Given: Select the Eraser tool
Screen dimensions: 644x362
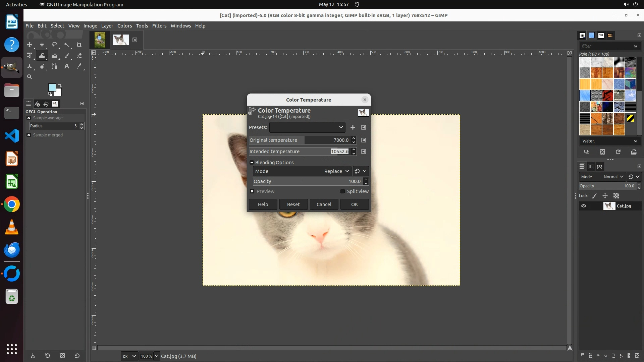Looking at the screenshot, I should click(x=79, y=56).
